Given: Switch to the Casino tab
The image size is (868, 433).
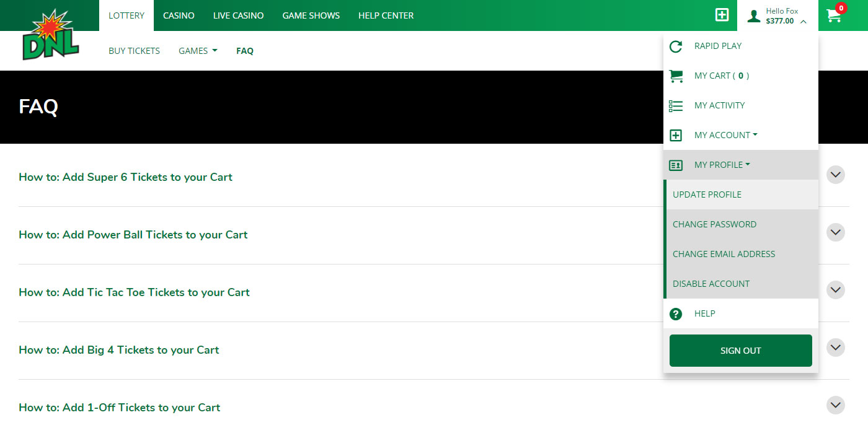Looking at the screenshot, I should click(179, 15).
